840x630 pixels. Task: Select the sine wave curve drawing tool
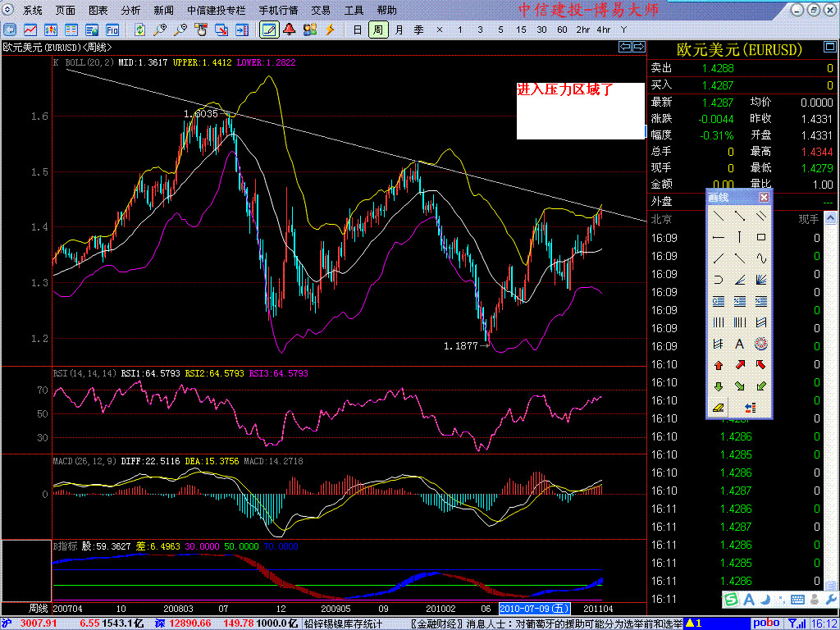pos(760,258)
